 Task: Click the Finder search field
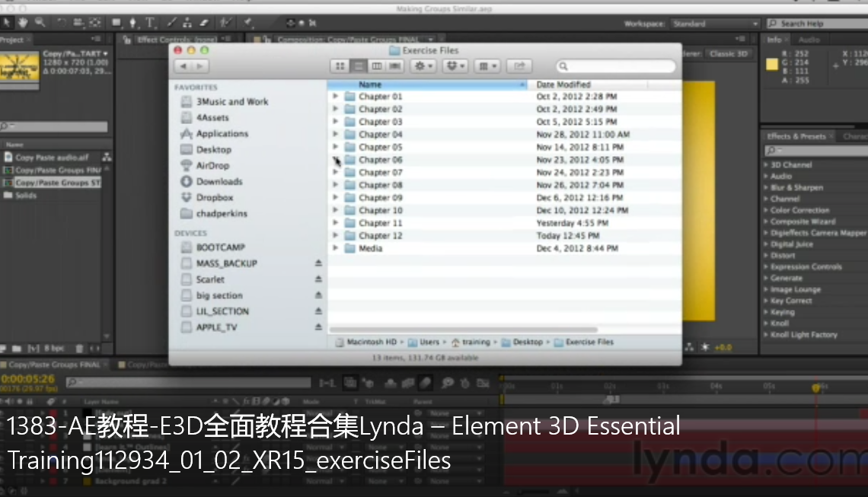616,66
